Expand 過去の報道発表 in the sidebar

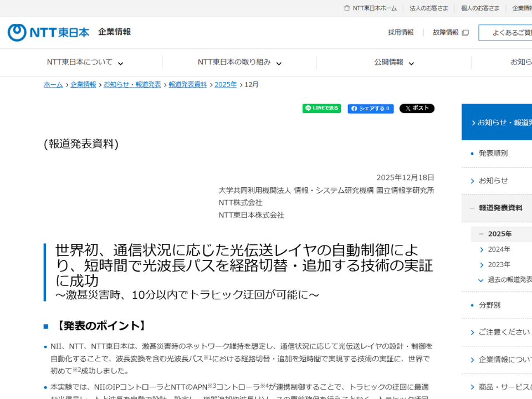(x=481, y=280)
